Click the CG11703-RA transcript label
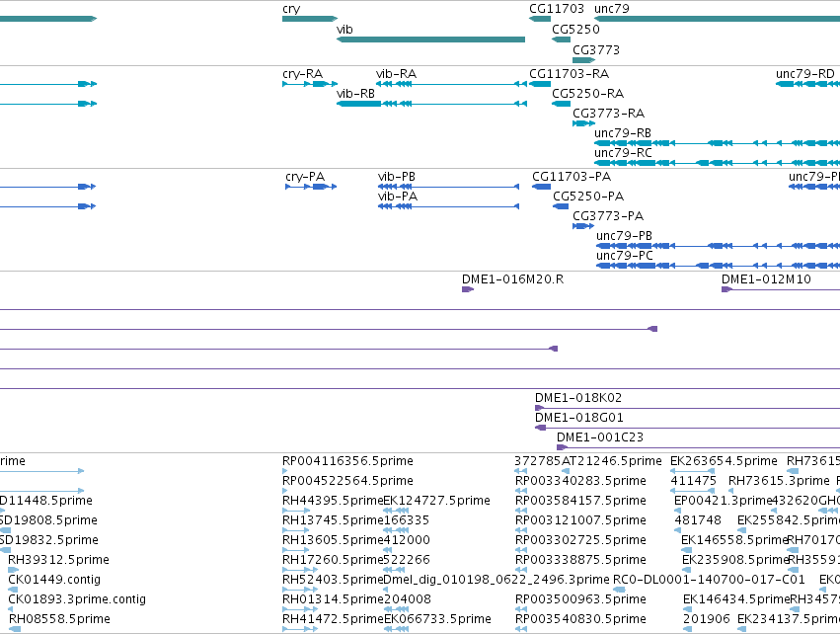Image resolution: width=840 pixels, height=634 pixels. (x=569, y=74)
